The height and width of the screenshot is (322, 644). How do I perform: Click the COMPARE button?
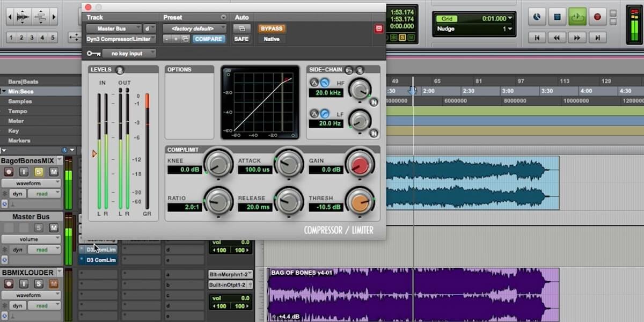coord(208,39)
